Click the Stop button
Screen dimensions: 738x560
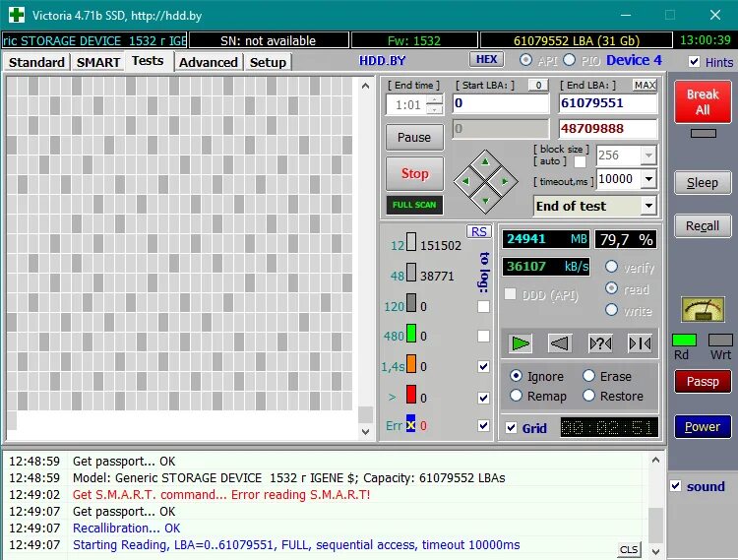pos(414,173)
